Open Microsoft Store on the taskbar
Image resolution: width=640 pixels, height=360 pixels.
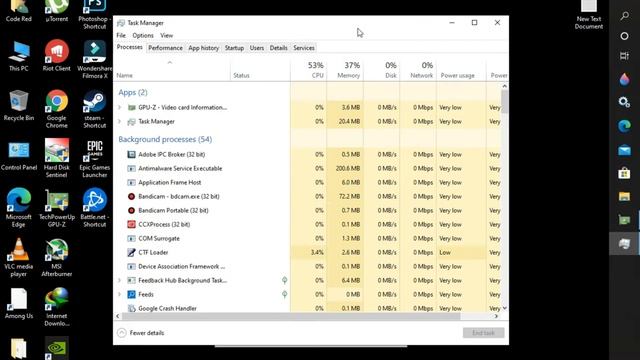[624, 173]
